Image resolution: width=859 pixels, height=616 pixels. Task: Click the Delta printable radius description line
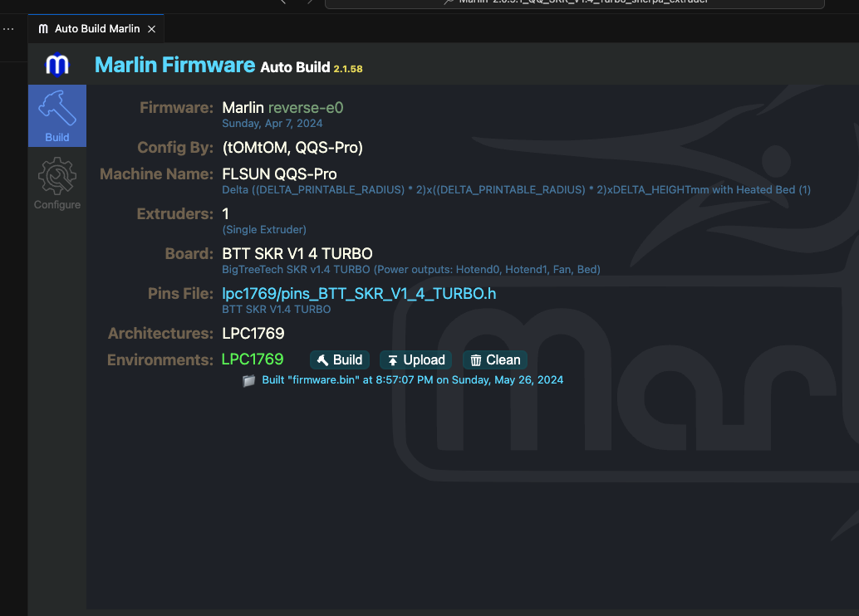tap(516, 190)
